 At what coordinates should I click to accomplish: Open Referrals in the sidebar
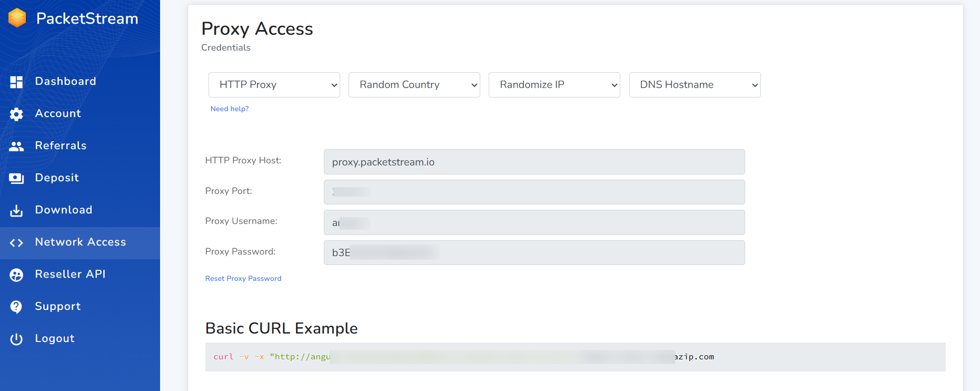pyautogui.click(x=80, y=146)
